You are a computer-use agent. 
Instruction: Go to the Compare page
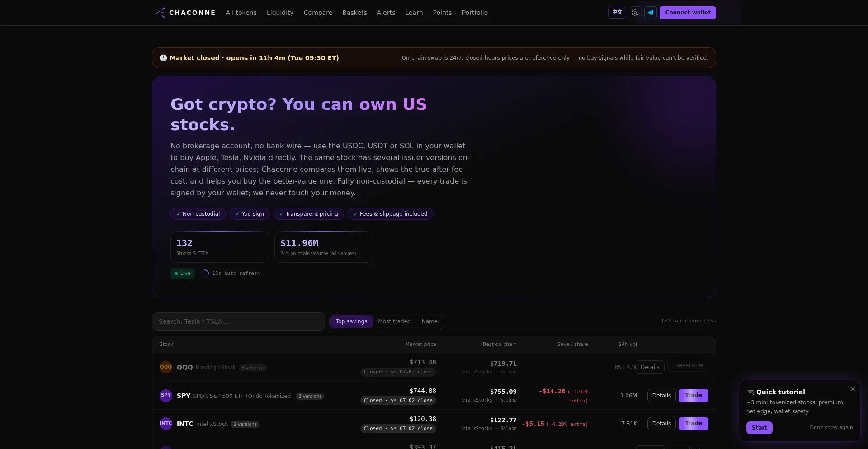(318, 13)
